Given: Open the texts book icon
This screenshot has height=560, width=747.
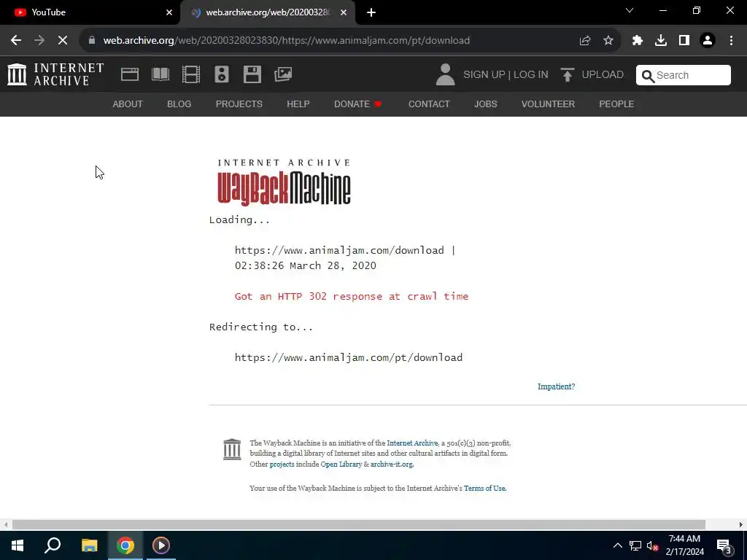Looking at the screenshot, I should pyautogui.click(x=160, y=74).
